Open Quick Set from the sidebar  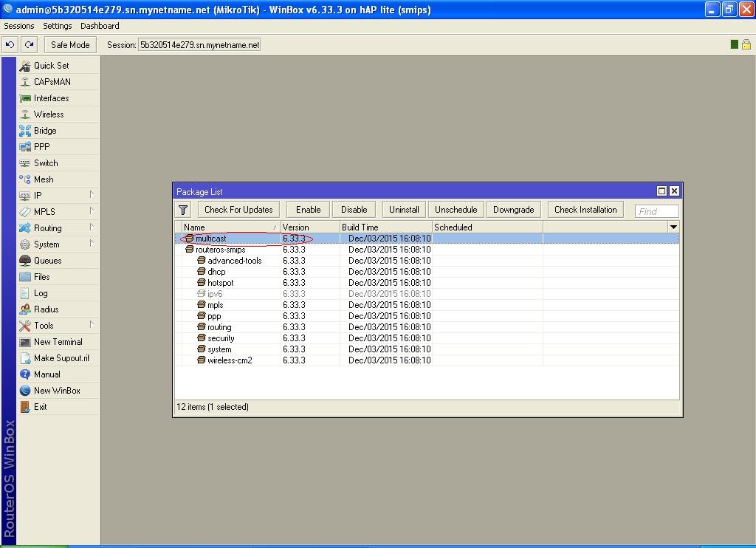click(51, 66)
